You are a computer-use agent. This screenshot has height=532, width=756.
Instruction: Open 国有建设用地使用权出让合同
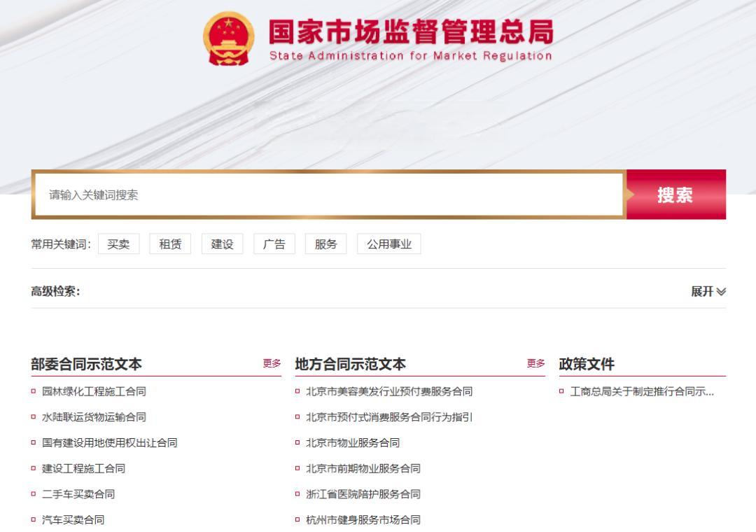click(109, 442)
